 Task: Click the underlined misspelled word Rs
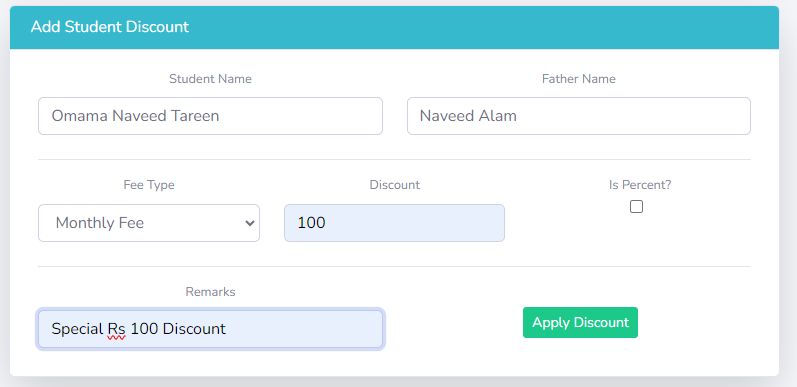(116, 329)
